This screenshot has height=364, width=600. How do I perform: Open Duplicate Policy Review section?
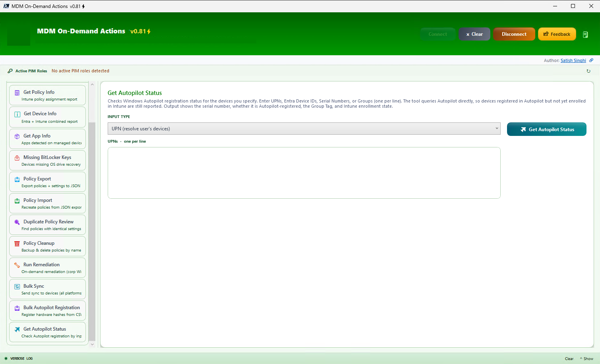[x=47, y=225]
